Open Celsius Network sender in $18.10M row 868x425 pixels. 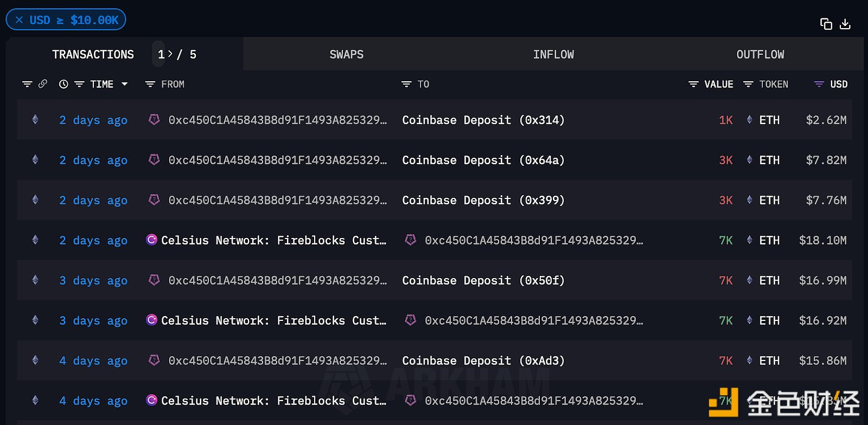point(274,240)
